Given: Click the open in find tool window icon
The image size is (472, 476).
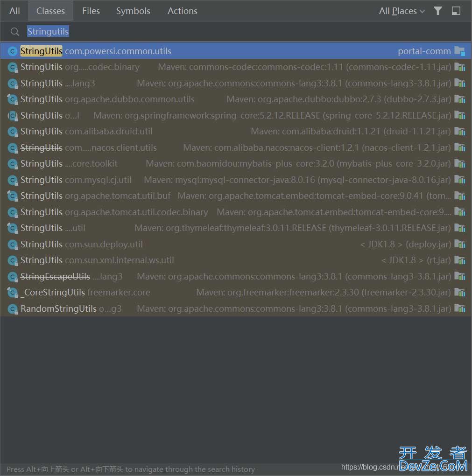Looking at the screenshot, I should (x=456, y=11).
